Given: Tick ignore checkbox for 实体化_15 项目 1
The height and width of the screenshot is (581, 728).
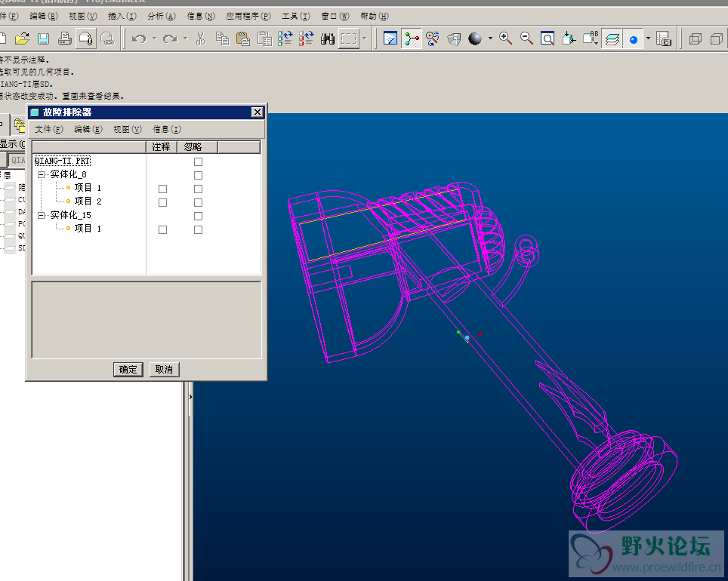Looking at the screenshot, I should tap(199, 229).
